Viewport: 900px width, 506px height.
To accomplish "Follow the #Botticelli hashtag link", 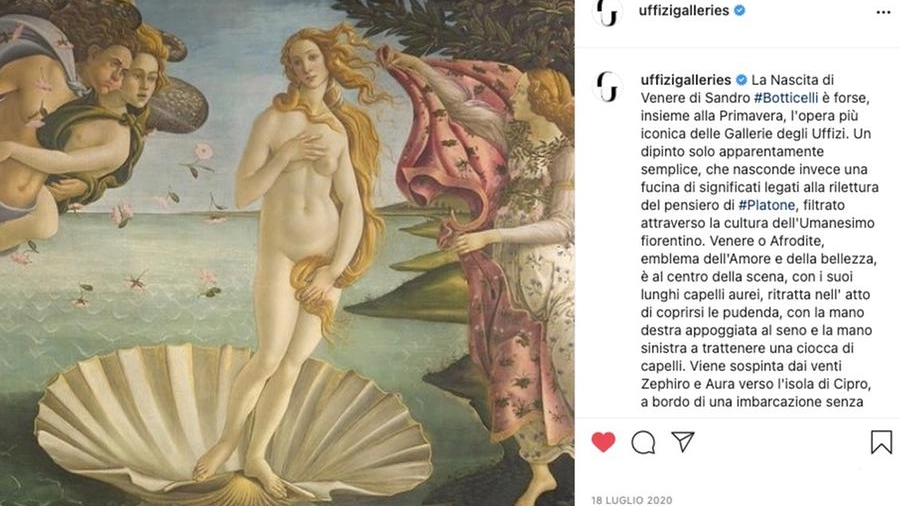I will tap(786, 98).
